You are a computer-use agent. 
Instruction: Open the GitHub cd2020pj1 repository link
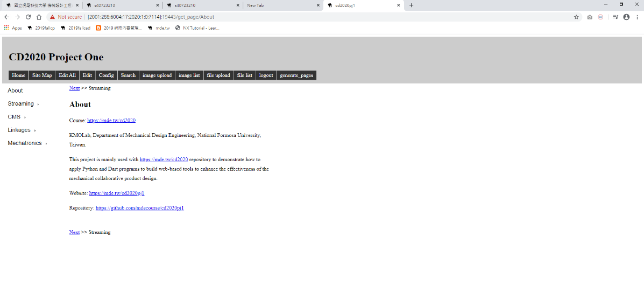coord(139,208)
